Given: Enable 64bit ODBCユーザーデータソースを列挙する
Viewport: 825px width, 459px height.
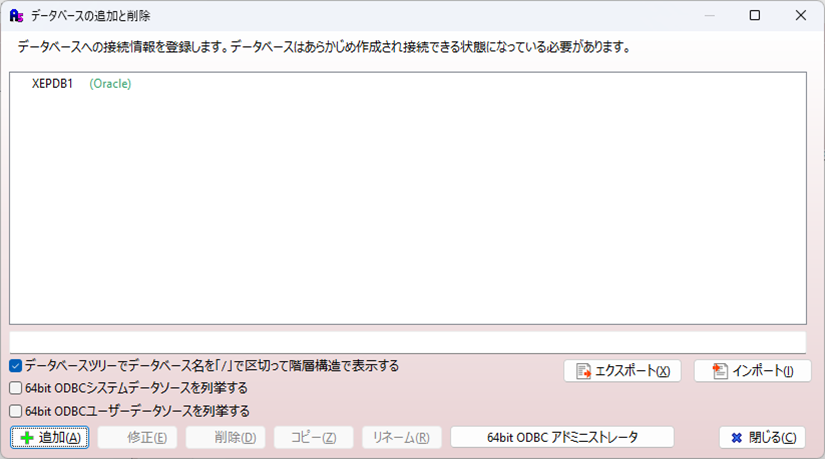Looking at the screenshot, I should [16, 411].
